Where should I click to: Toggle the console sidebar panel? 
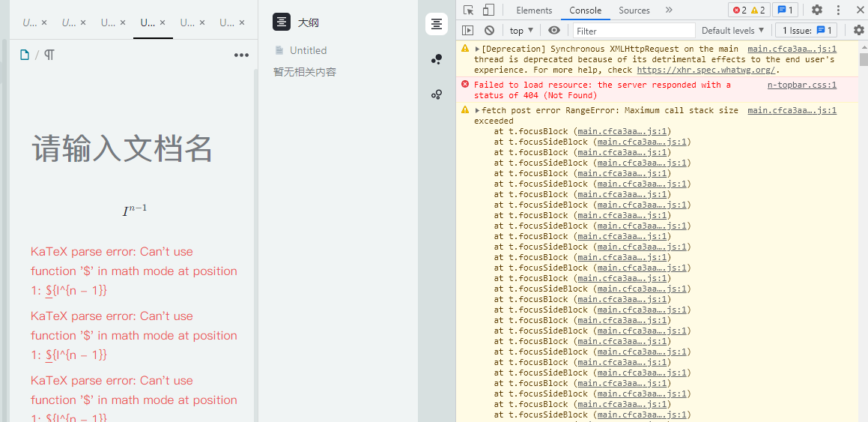pos(468,30)
